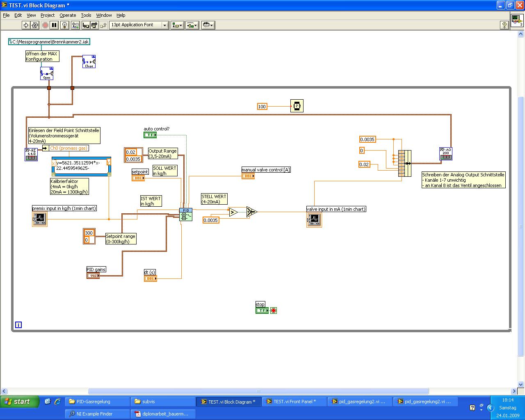Select the PID function node
Screen dimensions: 525x420
185,215
